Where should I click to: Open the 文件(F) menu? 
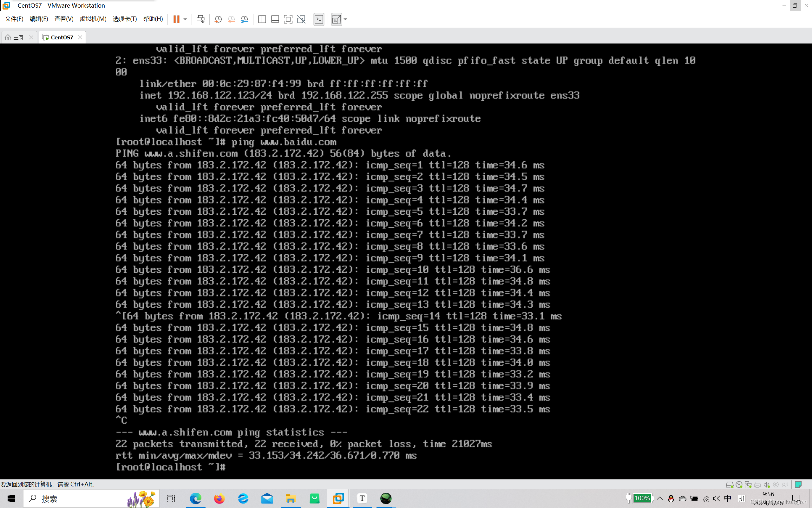coord(14,19)
